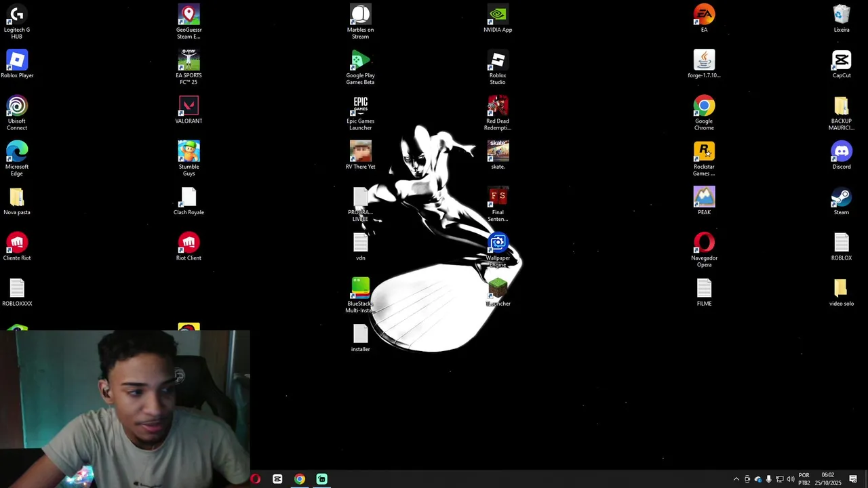Open GeoGuessr Steam Edition shortcut

[189, 21]
